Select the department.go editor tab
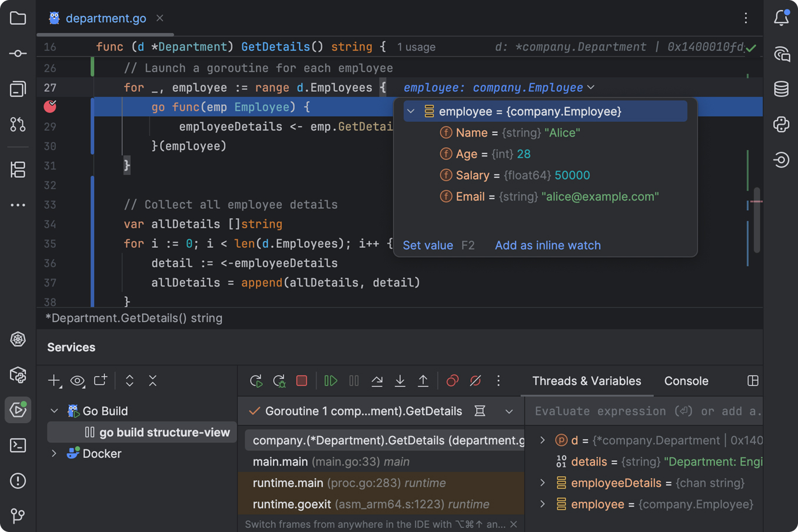 106,18
